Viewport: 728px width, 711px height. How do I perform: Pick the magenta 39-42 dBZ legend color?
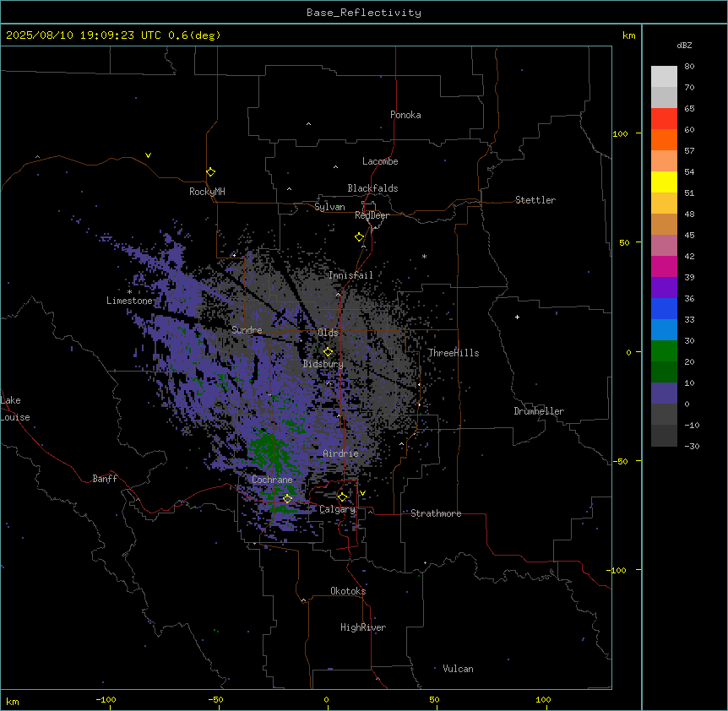point(664,266)
